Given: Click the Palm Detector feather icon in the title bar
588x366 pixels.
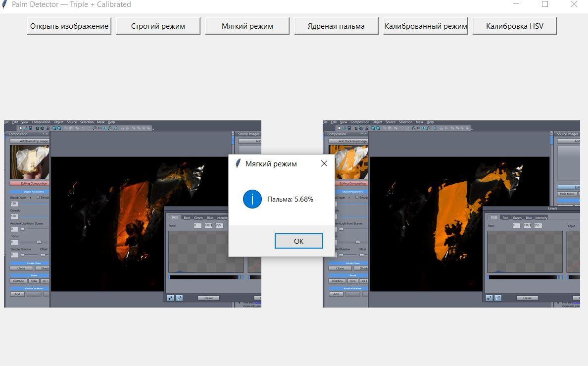Looking at the screenshot, I should click(4, 4).
